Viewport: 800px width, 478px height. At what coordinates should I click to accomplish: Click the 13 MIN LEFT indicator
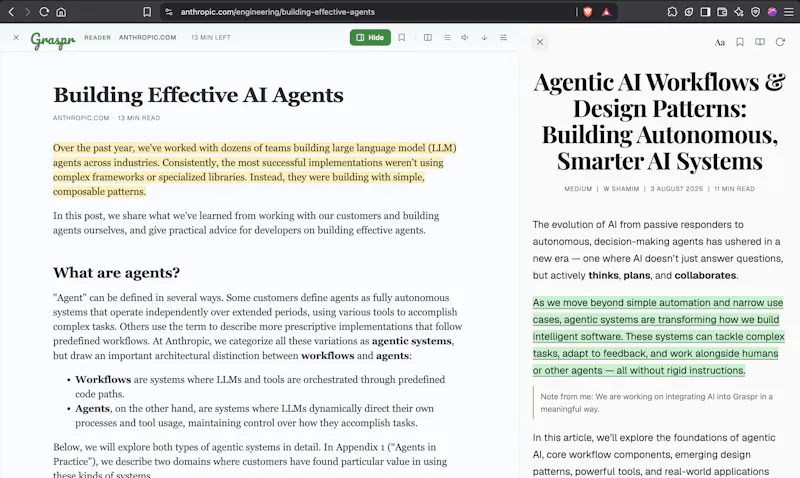coord(211,37)
